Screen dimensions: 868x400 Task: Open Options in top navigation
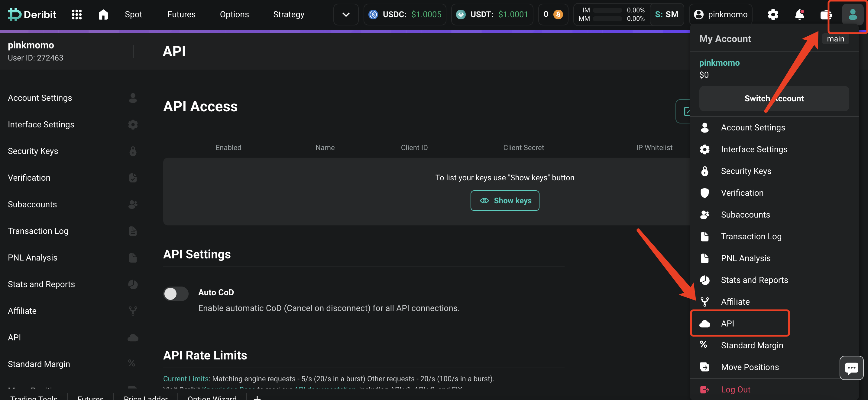tap(234, 15)
